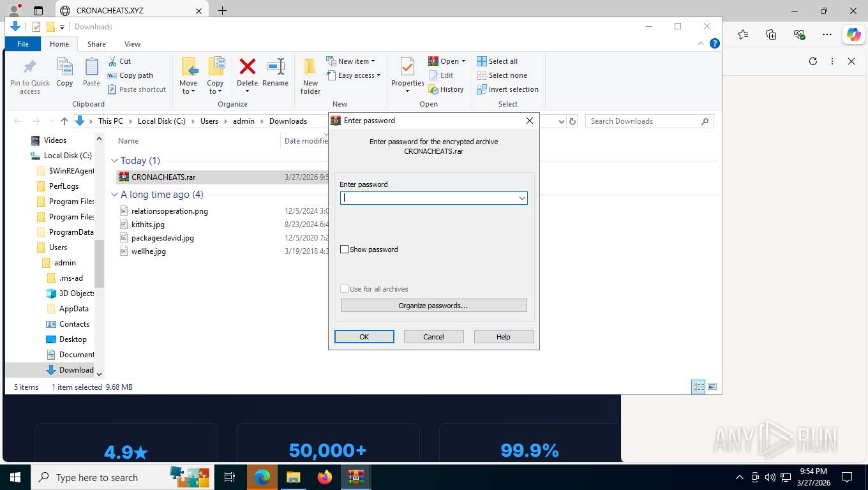Switch to the View ribbon tab

click(x=132, y=44)
